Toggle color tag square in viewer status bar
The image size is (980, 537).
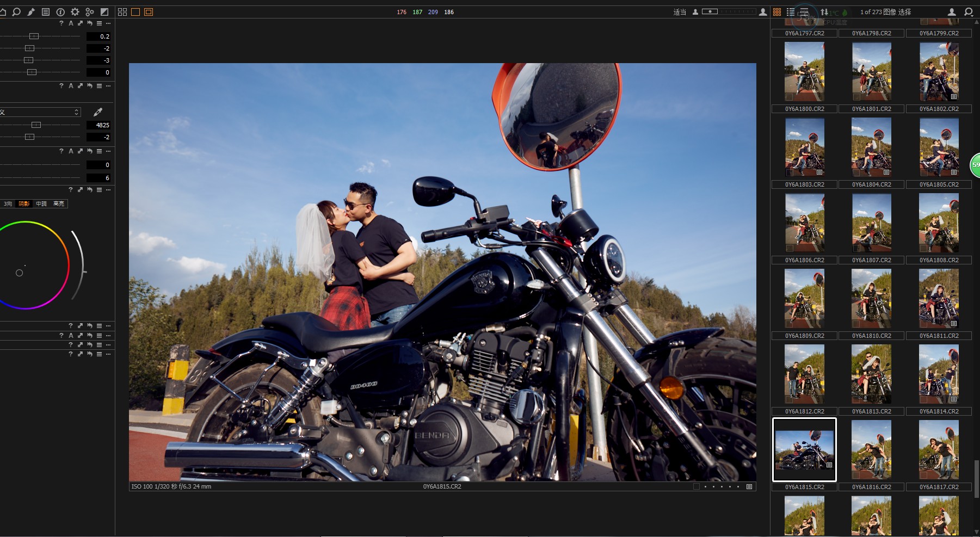[x=696, y=486]
